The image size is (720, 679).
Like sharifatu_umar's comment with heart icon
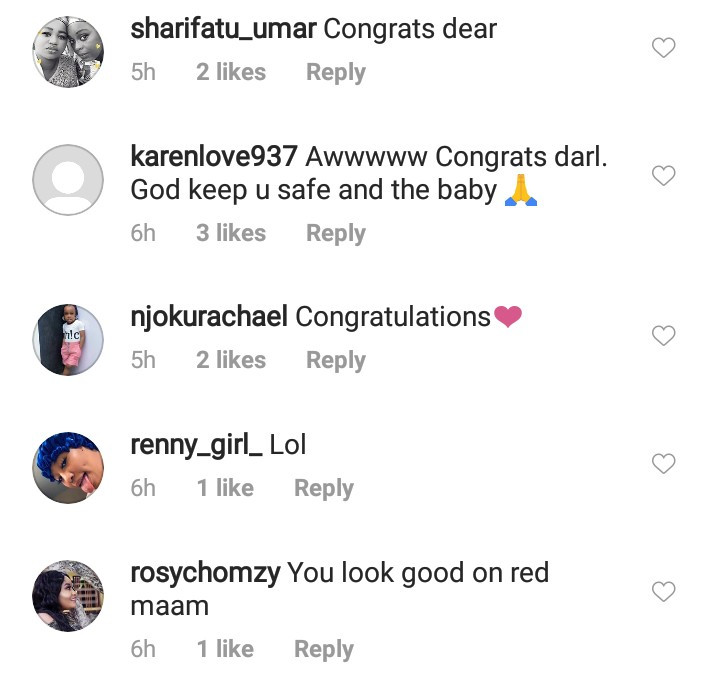coord(663,48)
